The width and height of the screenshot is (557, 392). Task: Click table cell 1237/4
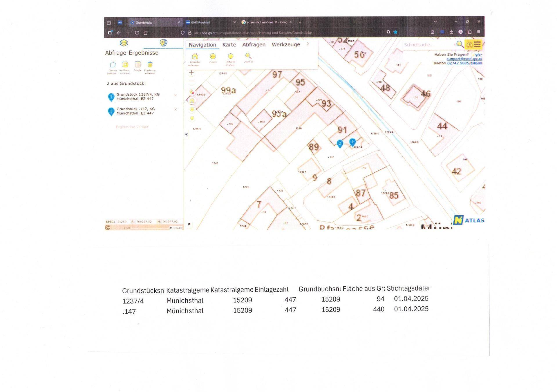pos(133,301)
